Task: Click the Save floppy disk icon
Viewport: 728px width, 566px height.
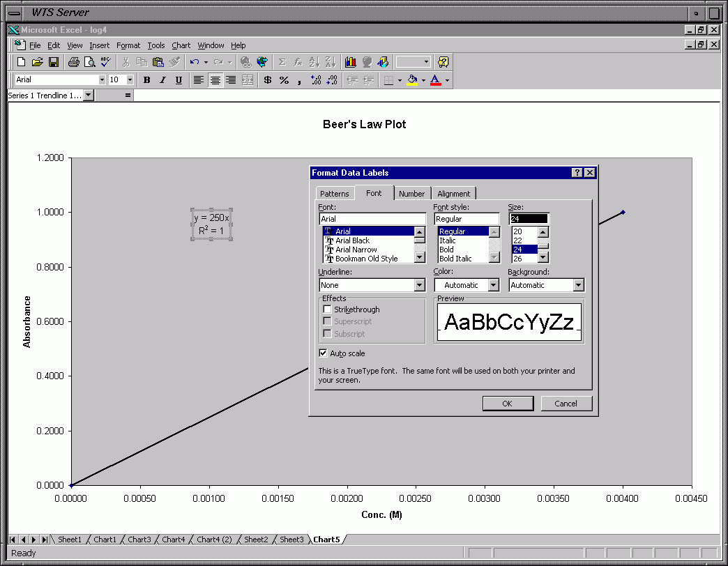Action: [54, 62]
